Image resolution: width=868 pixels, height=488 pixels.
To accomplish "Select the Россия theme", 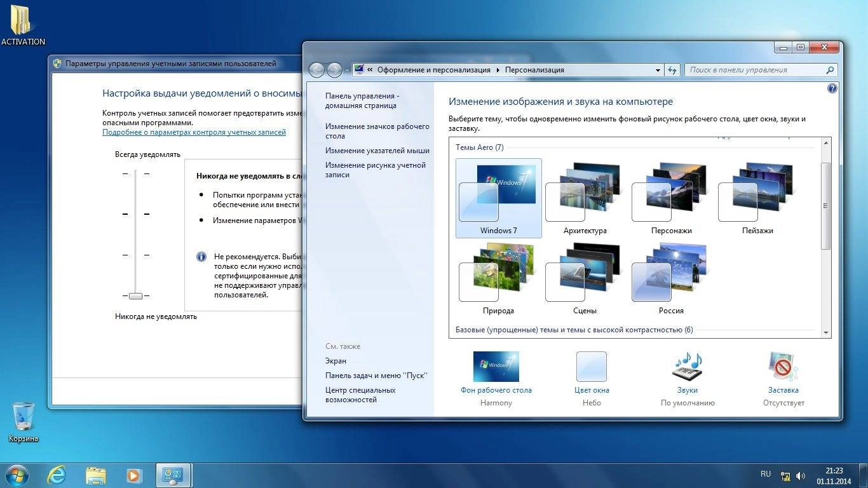I will pyautogui.click(x=672, y=278).
